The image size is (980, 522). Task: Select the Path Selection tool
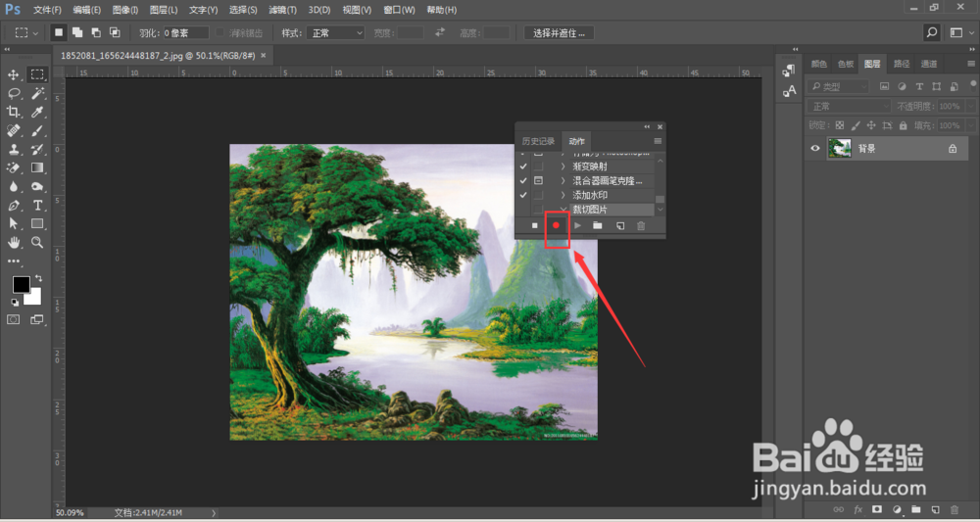(13, 223)
